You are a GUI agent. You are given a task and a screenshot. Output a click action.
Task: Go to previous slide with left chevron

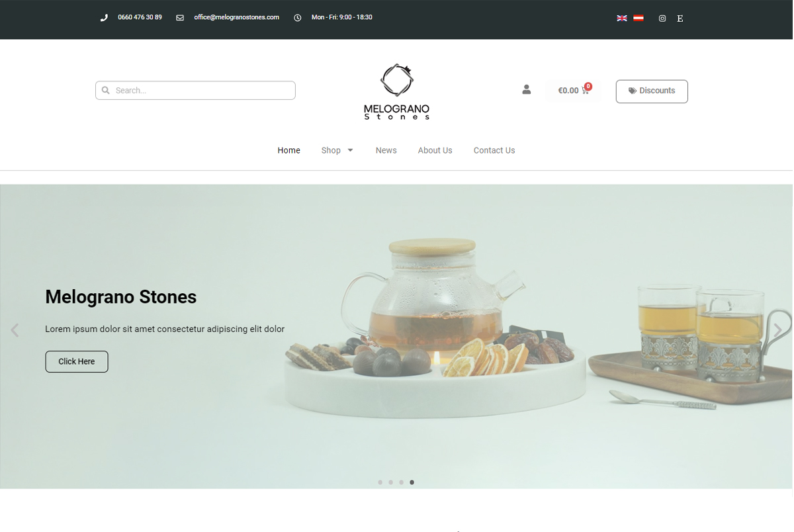15,330
